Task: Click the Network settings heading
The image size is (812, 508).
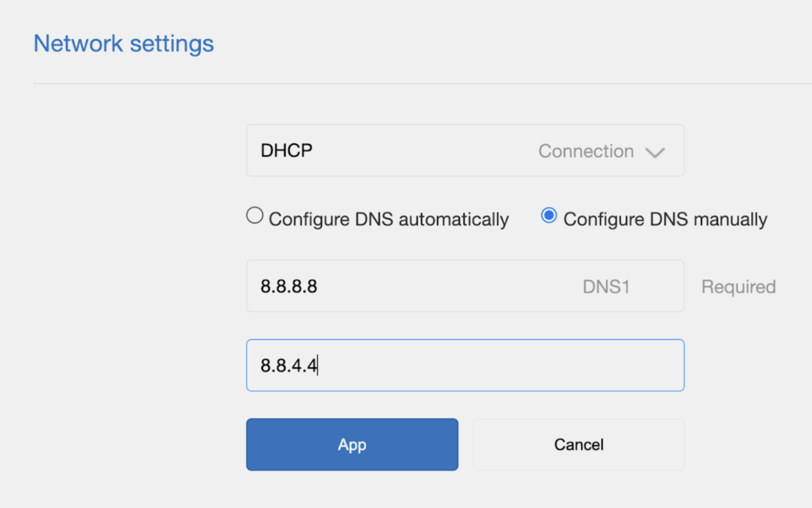Action: point(124,43)
